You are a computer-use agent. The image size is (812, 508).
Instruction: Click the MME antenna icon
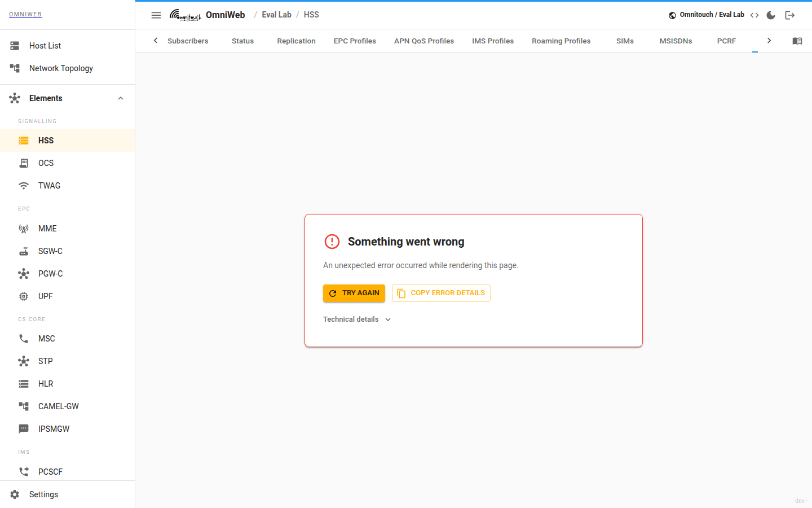[24, 229]
